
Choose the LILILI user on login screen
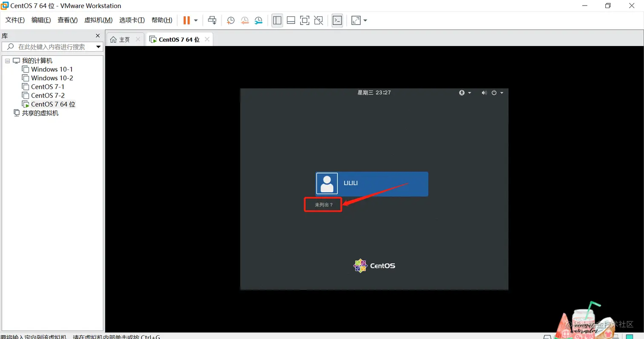[371, 184]
